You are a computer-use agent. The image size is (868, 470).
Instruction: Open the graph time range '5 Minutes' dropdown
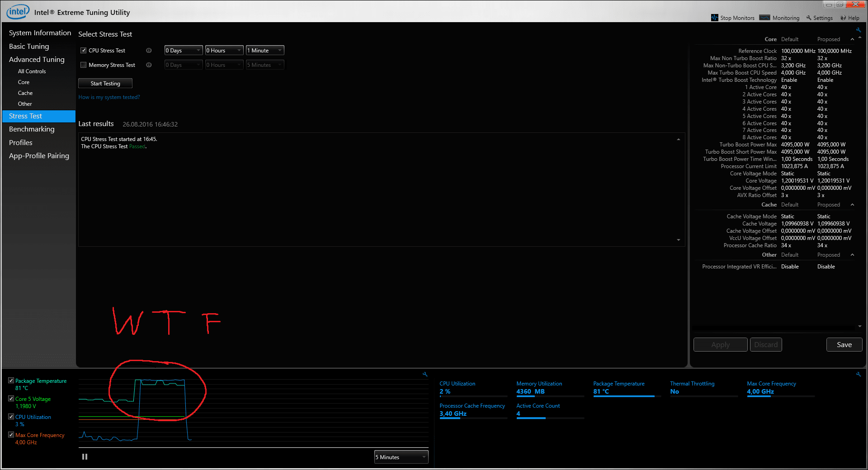tap(401, 457)
